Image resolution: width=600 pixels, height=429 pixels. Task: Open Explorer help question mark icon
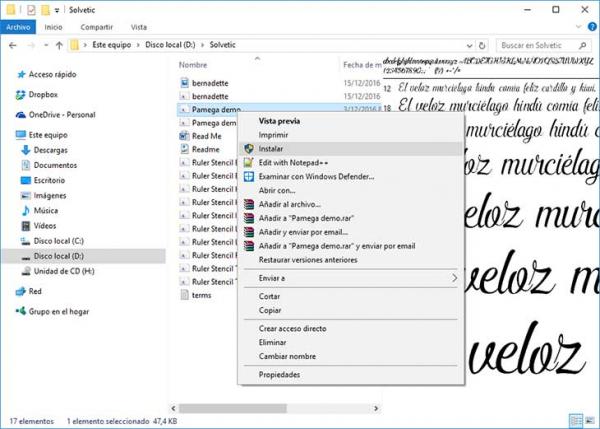(592, 27)
